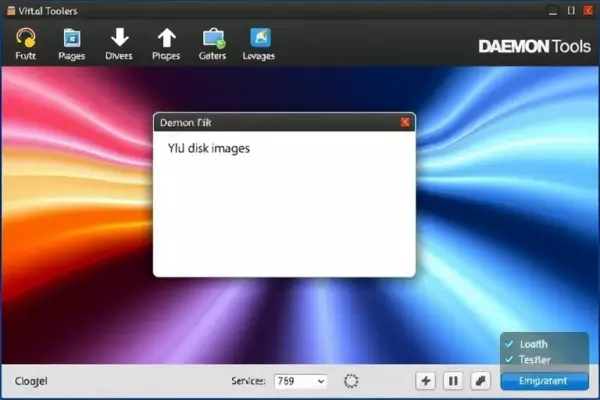Click the wrench tool button in bottom bar
This screenshot has width=600, height=400.
[480, 381]
